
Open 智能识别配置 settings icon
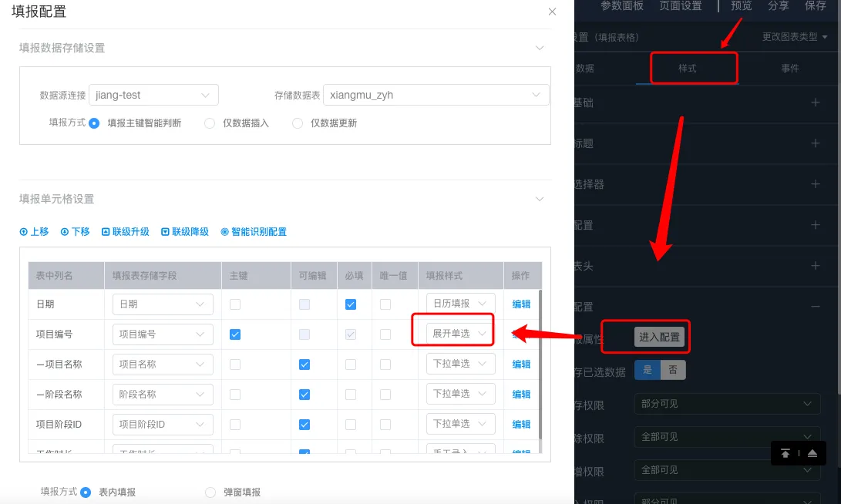click(x=225, y=232)
